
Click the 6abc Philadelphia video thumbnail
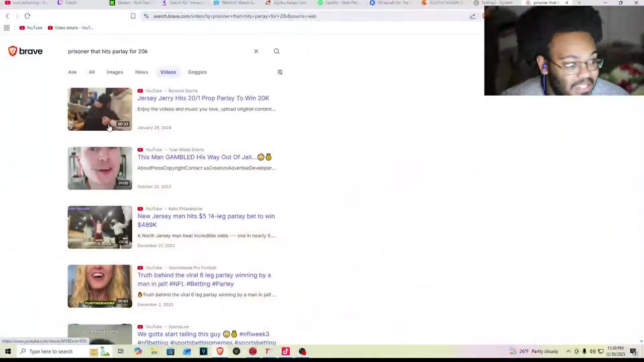point(100,227)
